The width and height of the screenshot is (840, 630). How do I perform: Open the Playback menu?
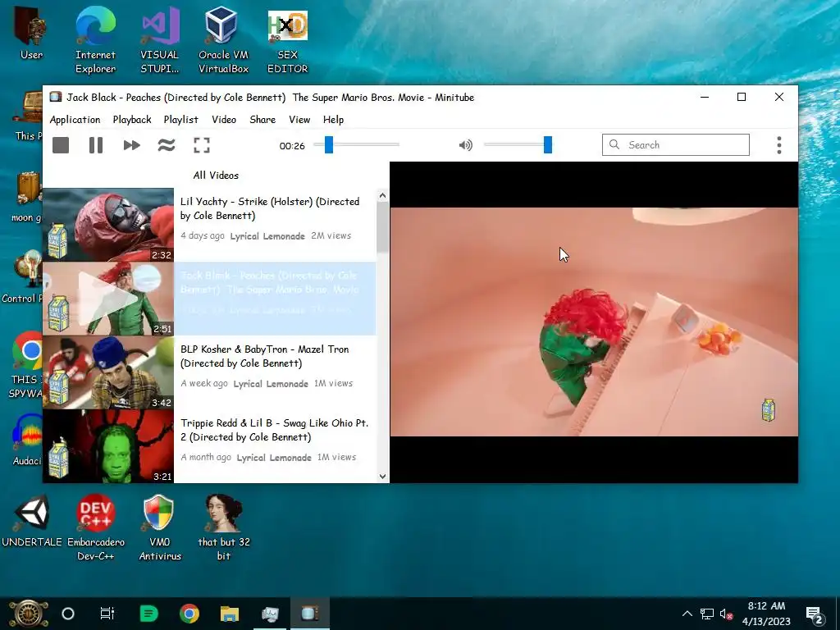pyautogui.click(x=132, y=120)
